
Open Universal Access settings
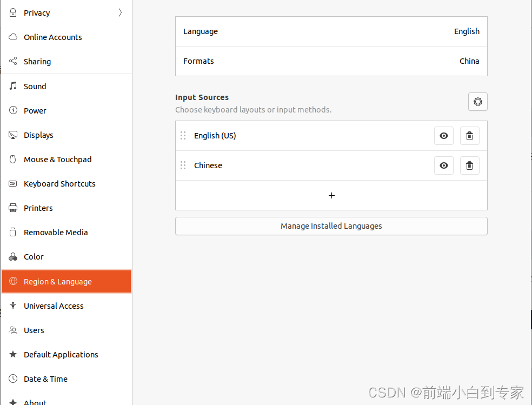click(x=66, y=306)
